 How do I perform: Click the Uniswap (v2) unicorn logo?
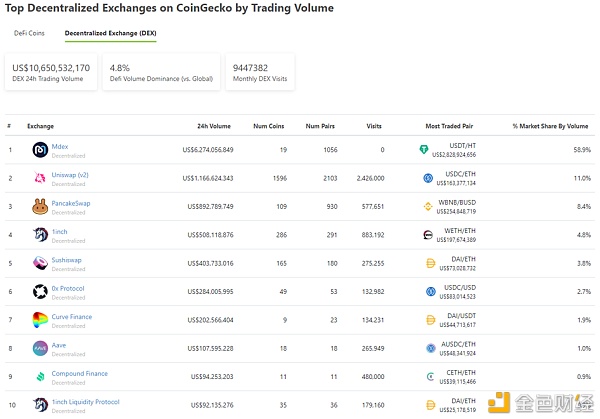click(40, 178)
